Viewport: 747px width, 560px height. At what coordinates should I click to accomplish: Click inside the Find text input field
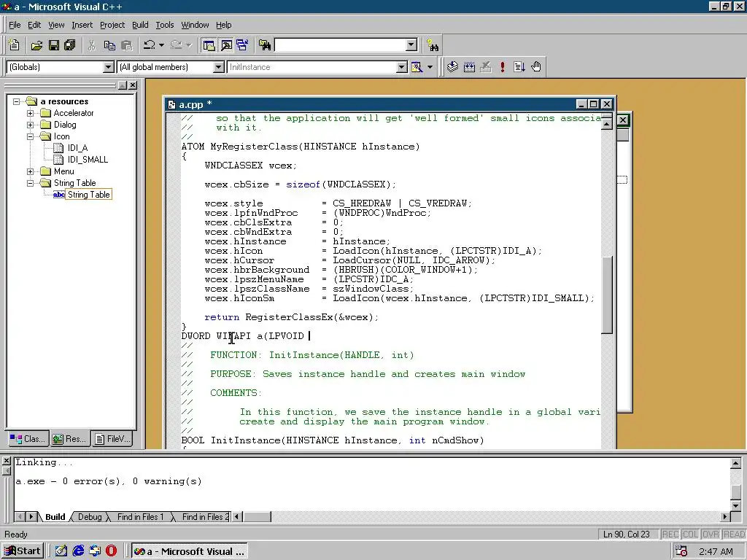(340, 45)
